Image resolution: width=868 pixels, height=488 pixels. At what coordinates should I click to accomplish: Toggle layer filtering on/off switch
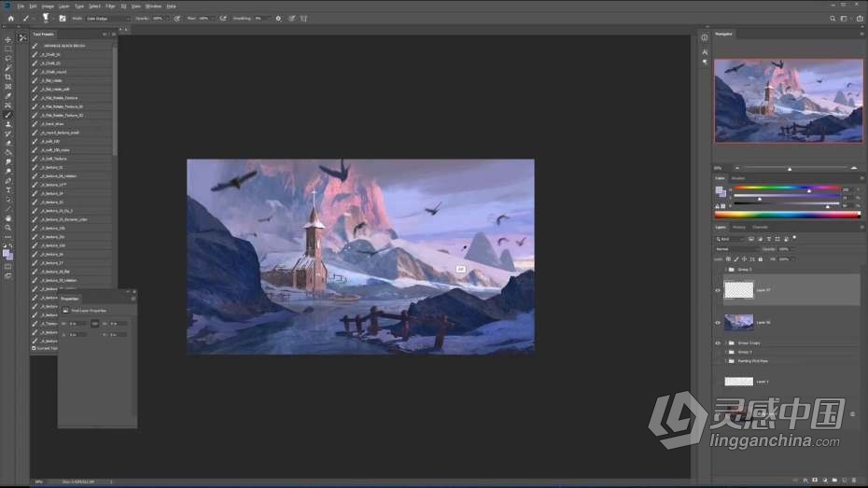(x=795, y=238)
